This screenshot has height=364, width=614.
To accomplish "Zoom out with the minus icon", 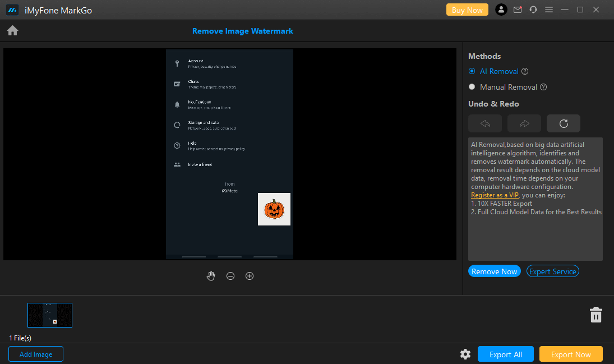I will [x=230, y=277].
